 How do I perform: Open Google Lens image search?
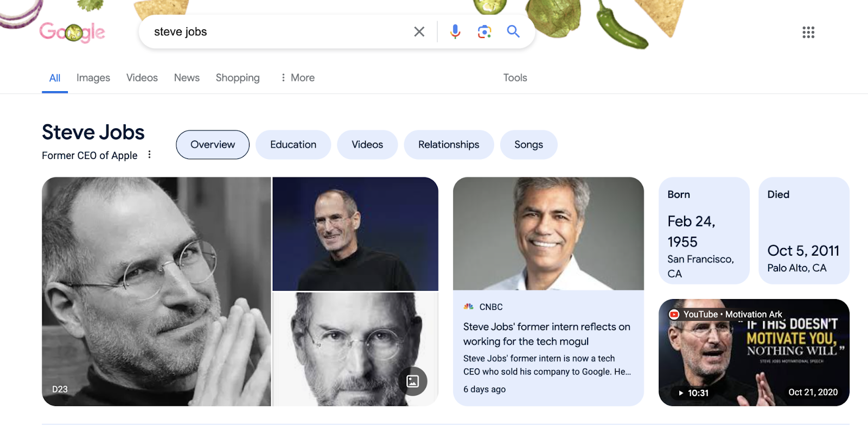click(483, 31)
